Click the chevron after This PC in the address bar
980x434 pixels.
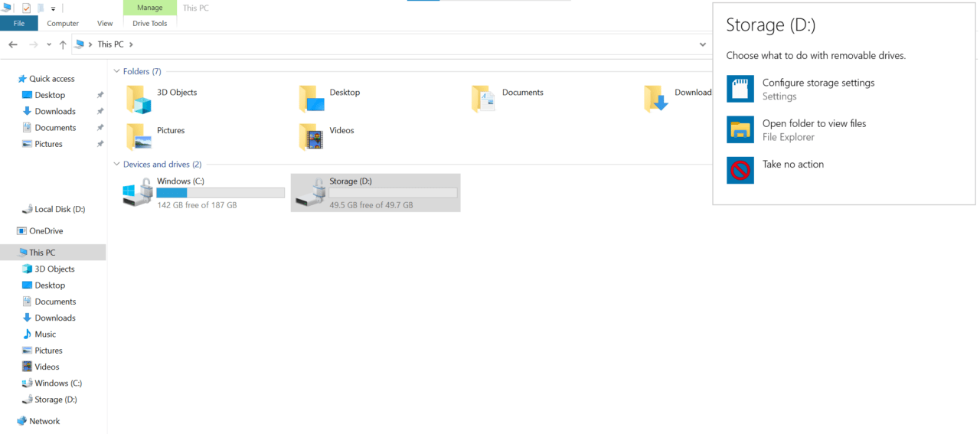point(131,44)
